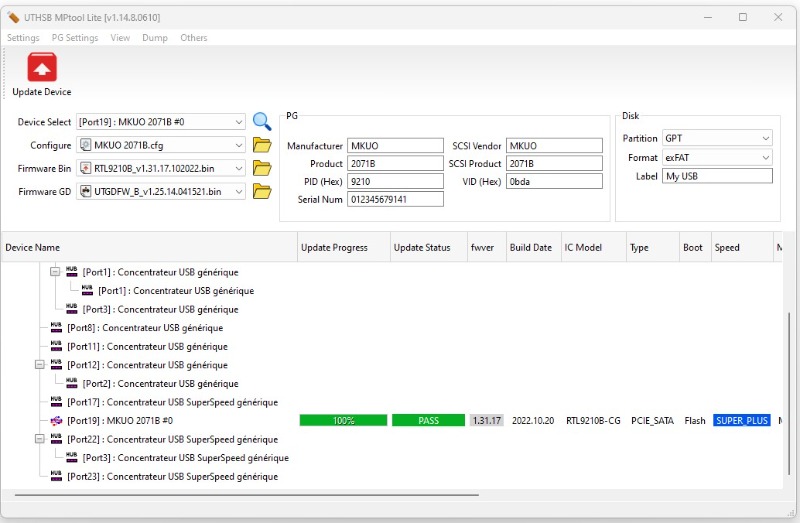800x523 pixels.
Task: Open folder icon next to Configure field
Action: (x=262, y=145)
